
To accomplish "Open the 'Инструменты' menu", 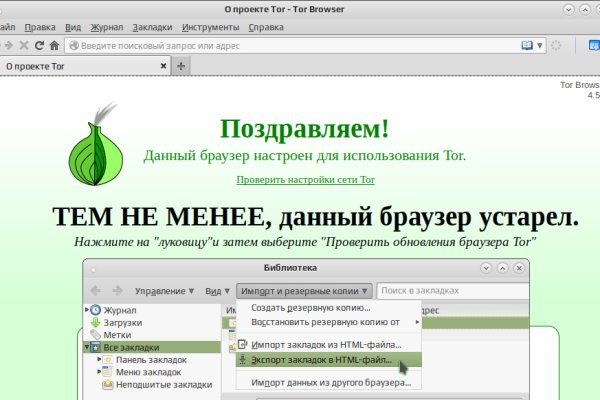I will (211, 25).
